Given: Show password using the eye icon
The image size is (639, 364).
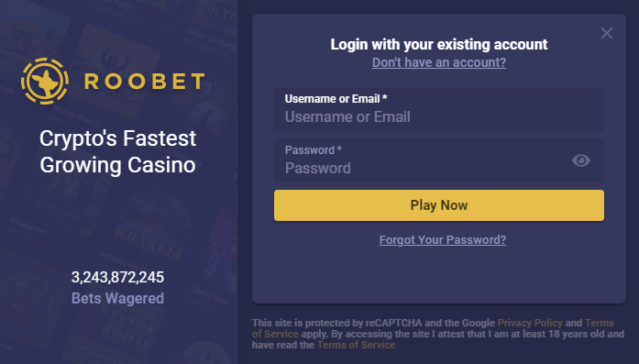Looking at the screenshot, I should click(580, 160).
